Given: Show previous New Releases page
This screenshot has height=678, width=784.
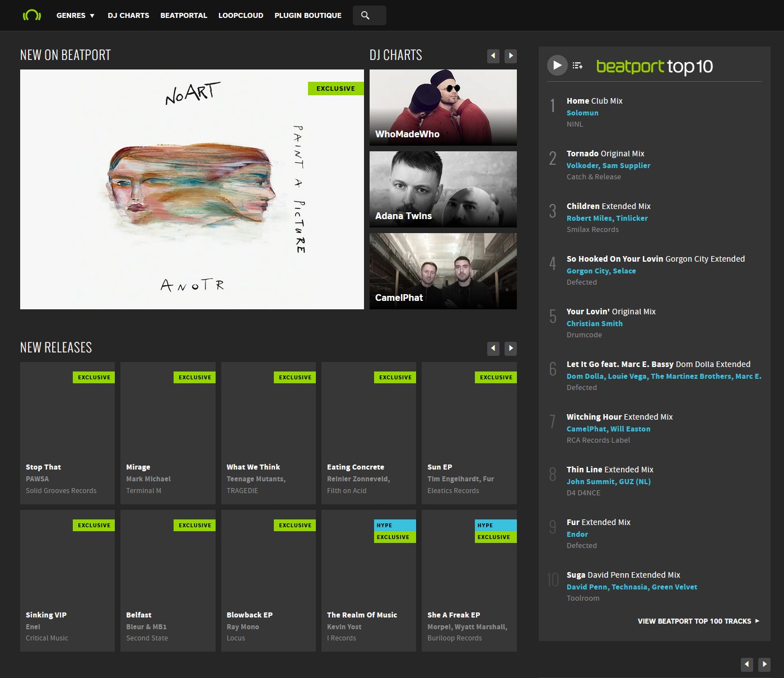Looking at the screenshot, I should tap(493, 348).
